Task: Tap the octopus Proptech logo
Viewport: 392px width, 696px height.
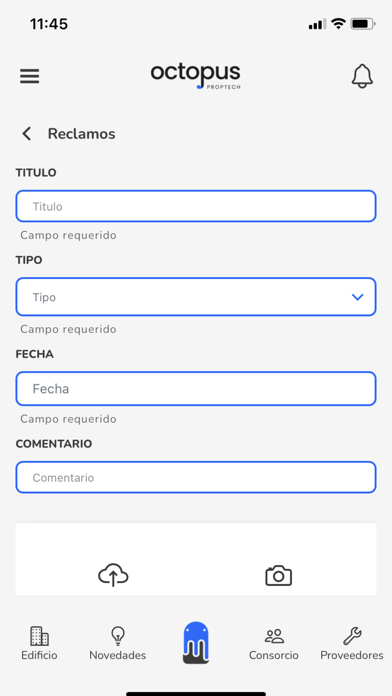Action: click(196, 76)
